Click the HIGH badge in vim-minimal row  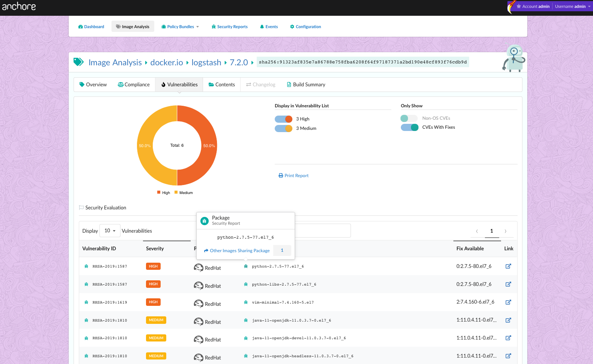tap(153, 302)
